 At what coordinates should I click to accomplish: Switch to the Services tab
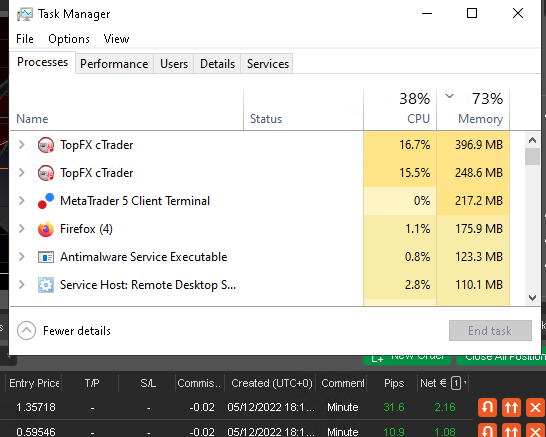pyautogui.click(x=268, y=64)
